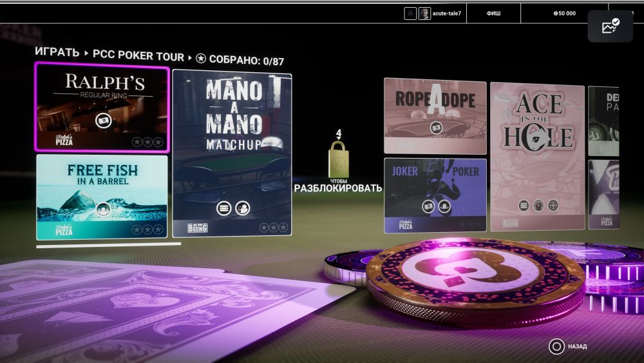Select the Free Fish in a Barrel card

[x=102, y=197]
